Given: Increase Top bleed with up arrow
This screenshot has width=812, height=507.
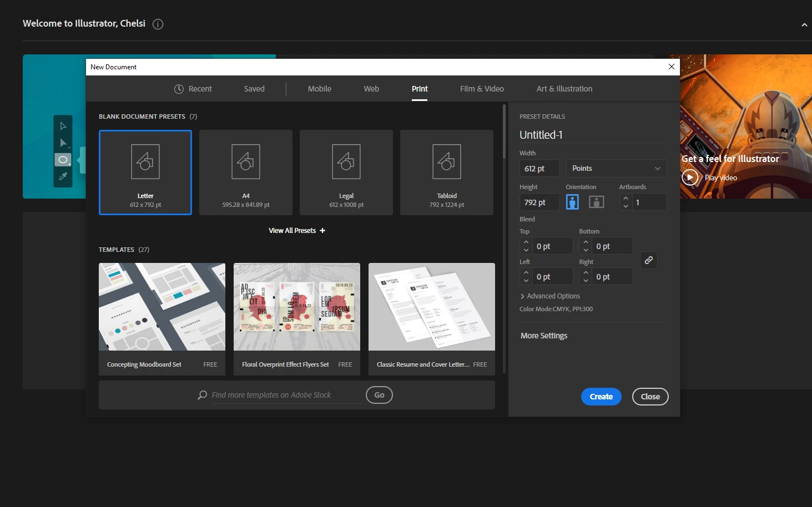Looking at the screenshot, I should pos(526,242).
